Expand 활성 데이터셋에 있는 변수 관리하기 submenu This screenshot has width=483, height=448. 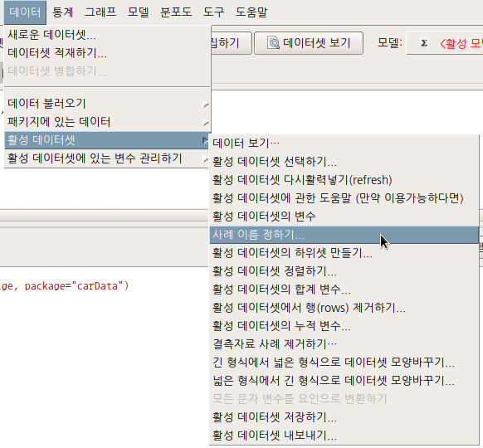(x=107, y=158)
